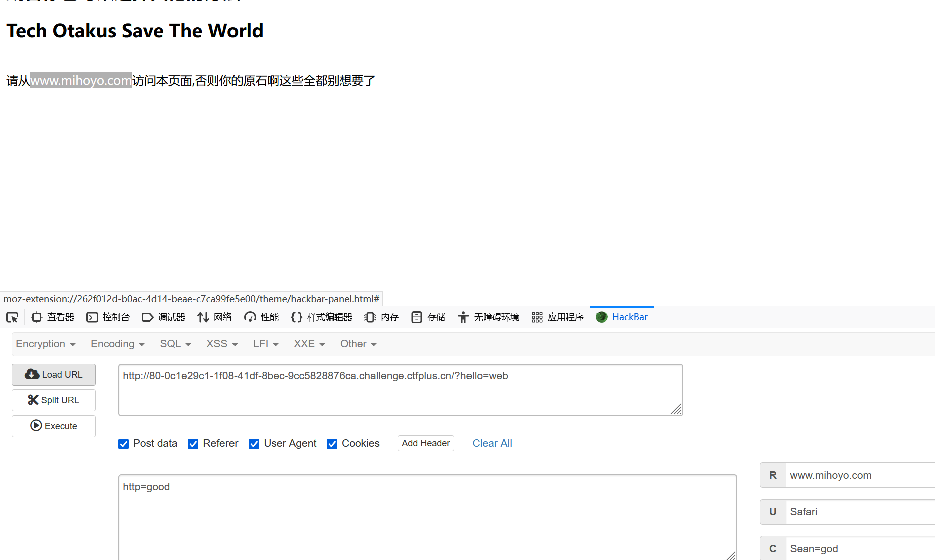Uncheck the Post data checkbox
Image resolution: width=935 pixels, height=560 pixels.
coord(124,444)
